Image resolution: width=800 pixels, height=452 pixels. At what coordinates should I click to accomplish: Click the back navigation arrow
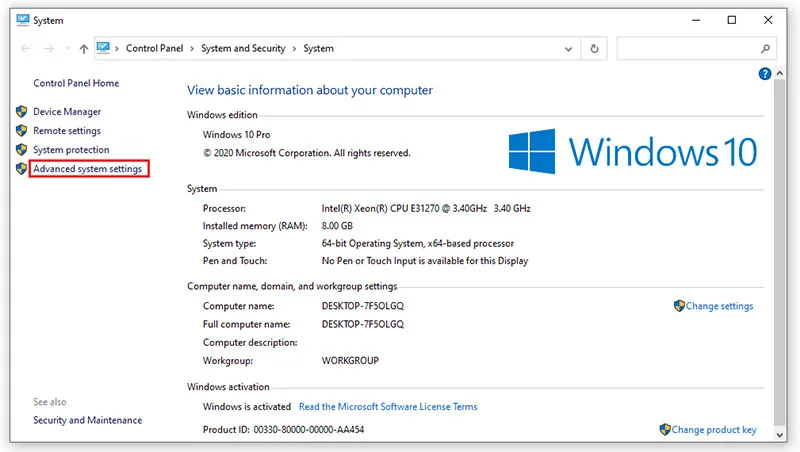(x=26, y=48)
